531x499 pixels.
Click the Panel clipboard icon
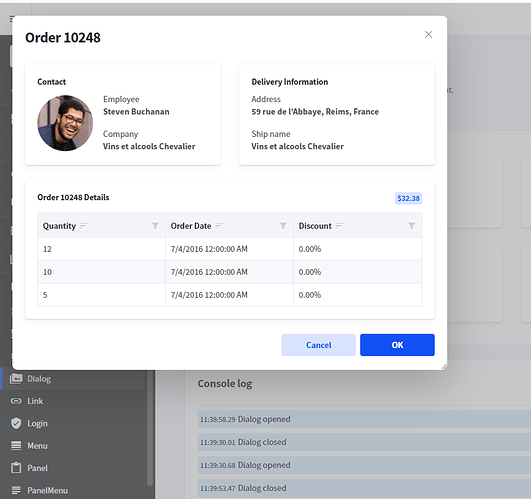16,468
